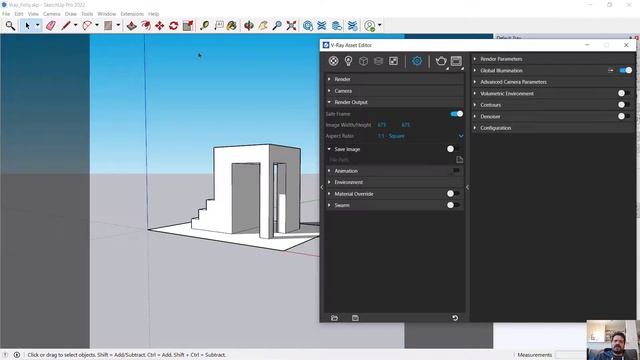
Task: Revert render settings to default
Action: tap(455, 318)
